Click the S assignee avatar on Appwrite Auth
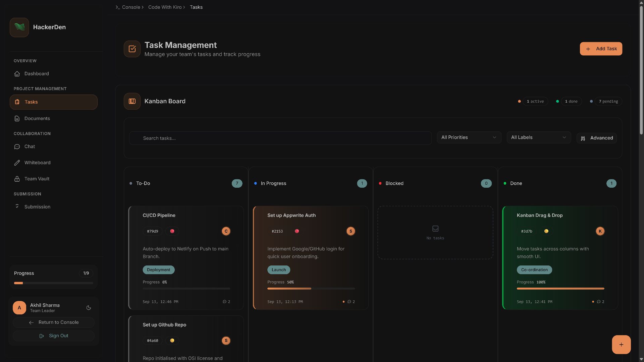 pos(351,231)
